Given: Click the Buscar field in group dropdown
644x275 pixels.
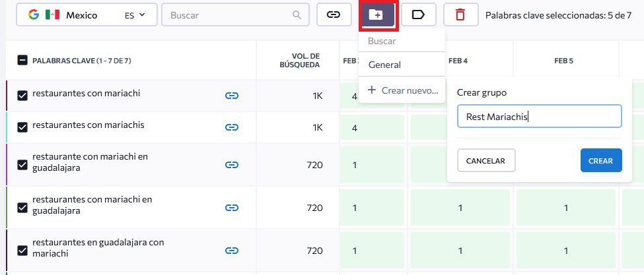Looking at the screenshot, I should pyautogui.click(x=402, y=41).
